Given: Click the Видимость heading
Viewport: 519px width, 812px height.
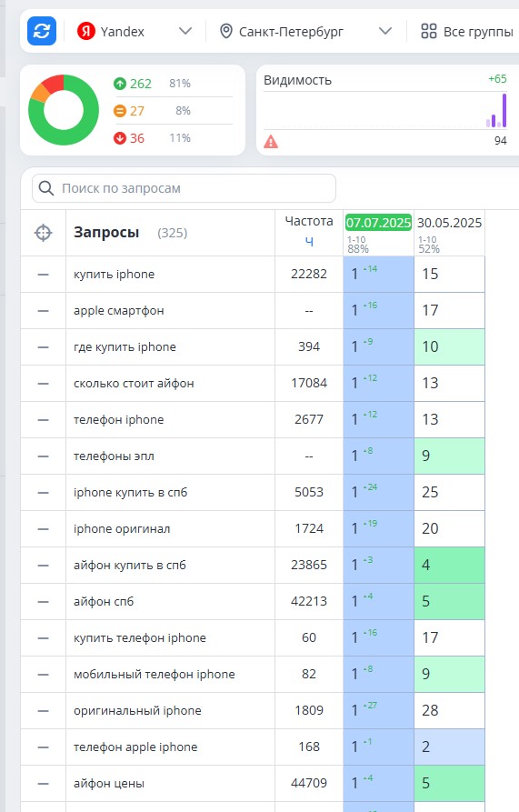Looking at the screenshot, I should pyautogui.click(x=297, y=80).
